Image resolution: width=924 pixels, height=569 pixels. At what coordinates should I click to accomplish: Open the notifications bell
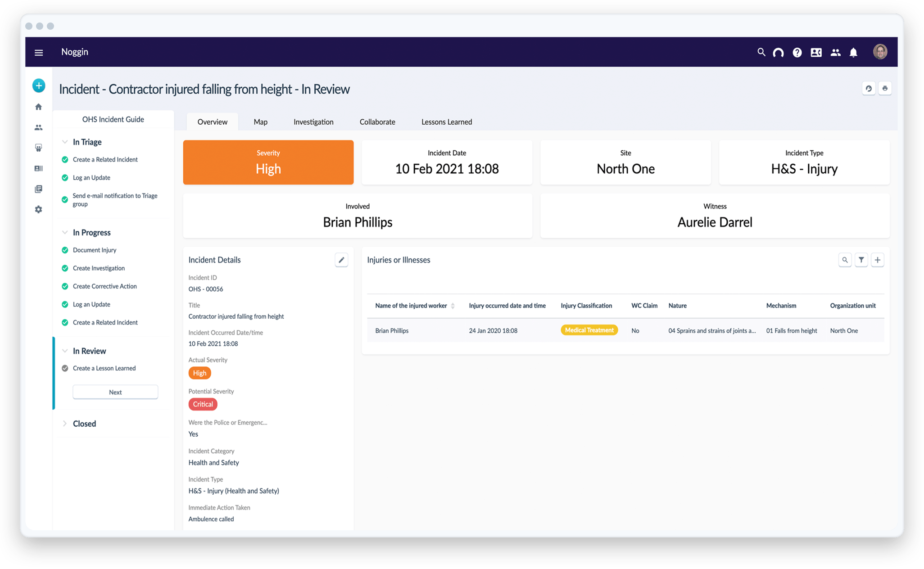(853, 53)
